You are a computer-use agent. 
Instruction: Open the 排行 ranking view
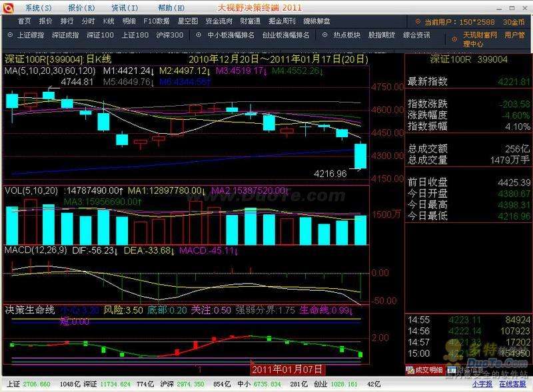point(67,21)
